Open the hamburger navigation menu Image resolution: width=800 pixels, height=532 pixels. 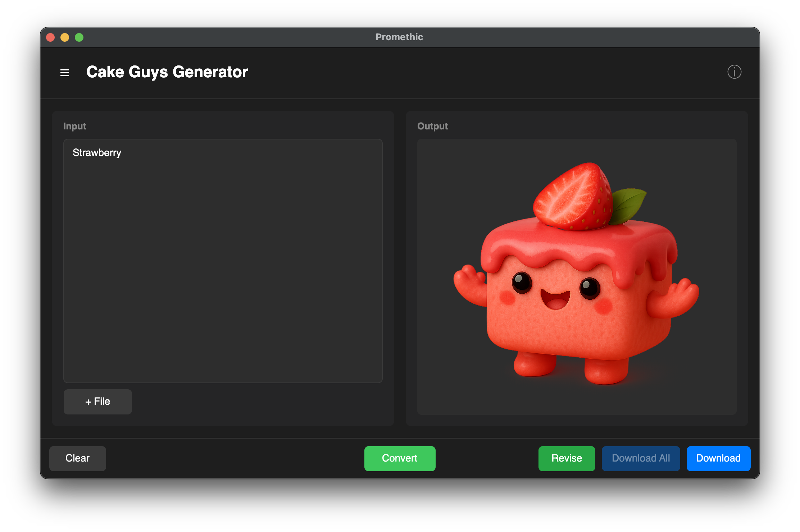pyautogui.click(x=65, y=72)
